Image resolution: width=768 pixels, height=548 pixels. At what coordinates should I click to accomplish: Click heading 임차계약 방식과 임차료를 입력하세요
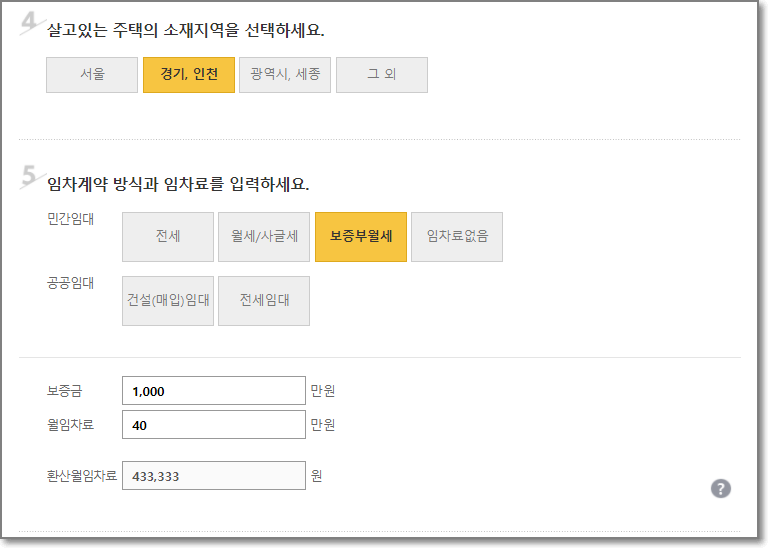178,184
